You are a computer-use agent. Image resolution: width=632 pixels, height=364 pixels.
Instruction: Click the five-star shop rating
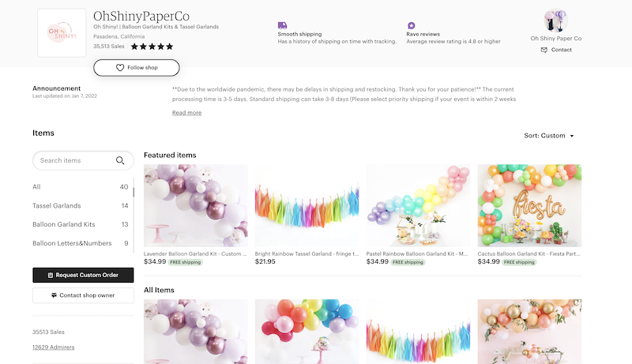(x=152, y=47)
